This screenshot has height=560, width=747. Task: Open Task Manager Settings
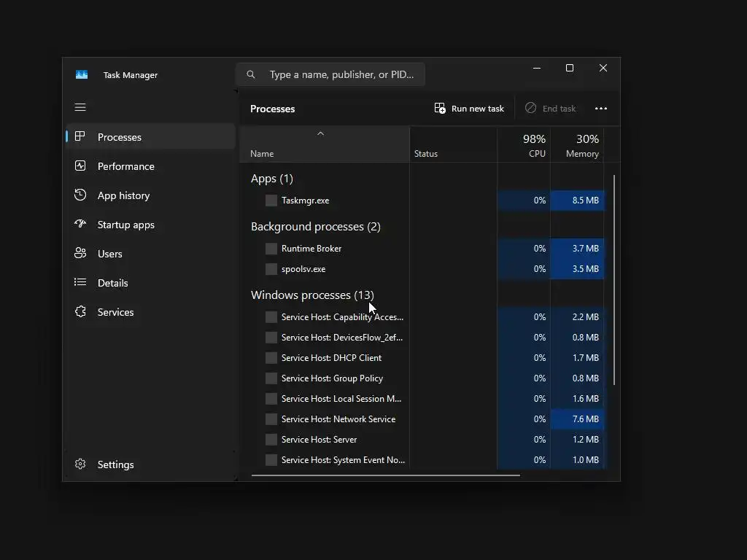coord(150,464)
